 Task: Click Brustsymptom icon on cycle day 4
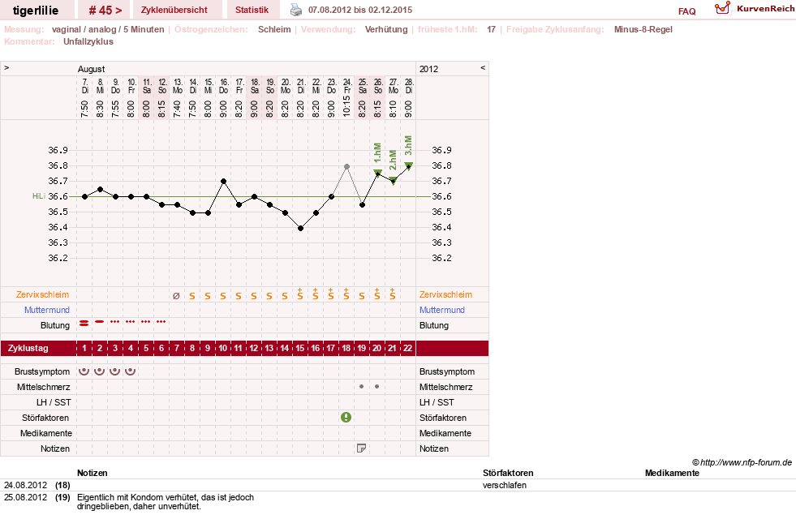131,371
